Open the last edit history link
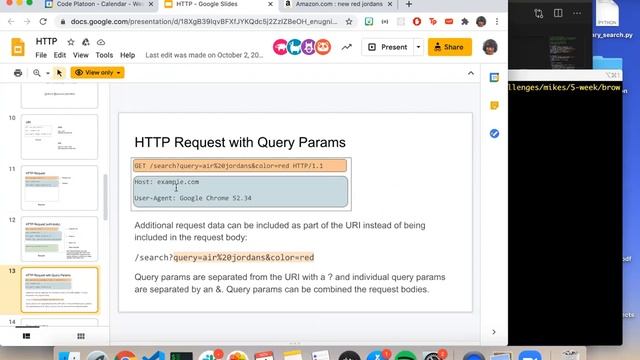Screen dimensions: 640x360 click(204, 55)
